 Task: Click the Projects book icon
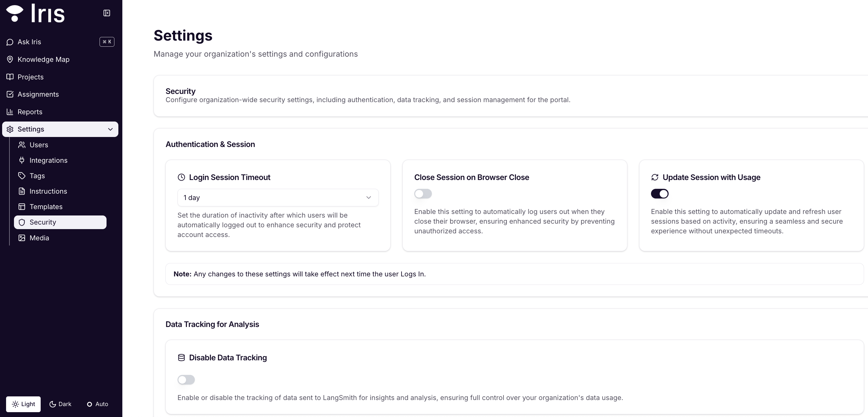(x=10, y=77)
